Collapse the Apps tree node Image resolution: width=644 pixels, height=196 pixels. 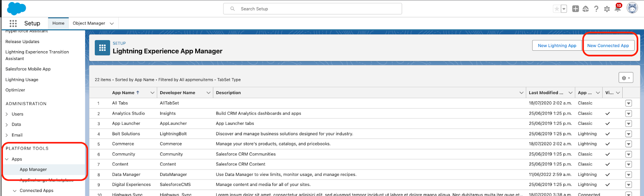7,159
